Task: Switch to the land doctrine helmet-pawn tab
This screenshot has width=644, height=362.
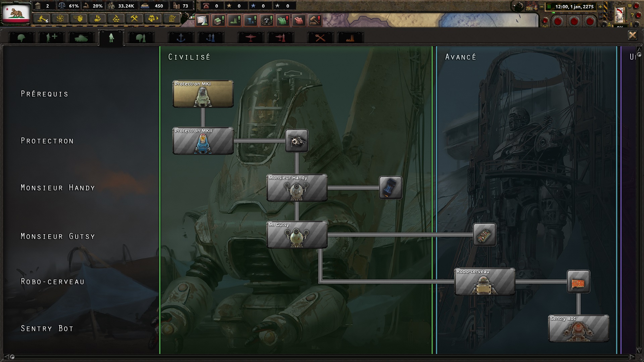Action: [x=141, y=38]
